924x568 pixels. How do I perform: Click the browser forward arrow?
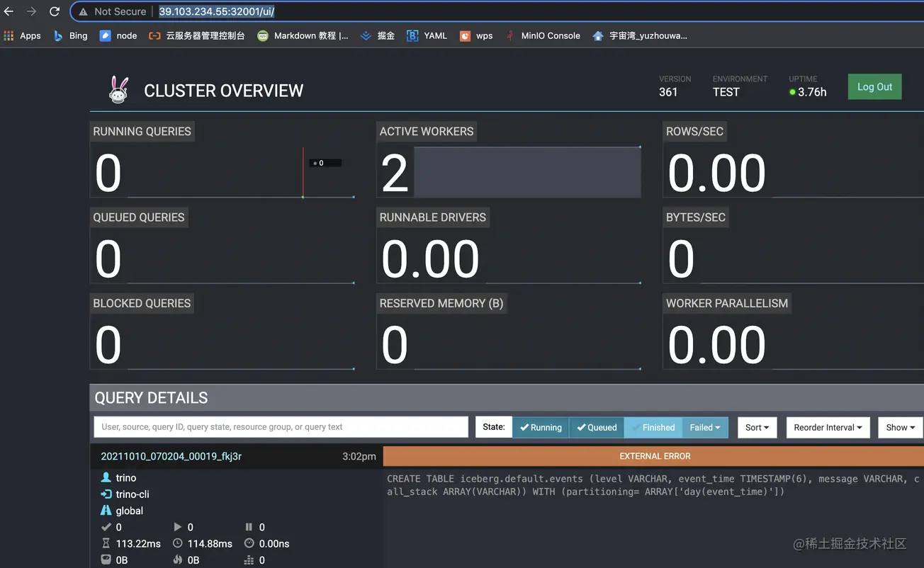pos(31,11)
